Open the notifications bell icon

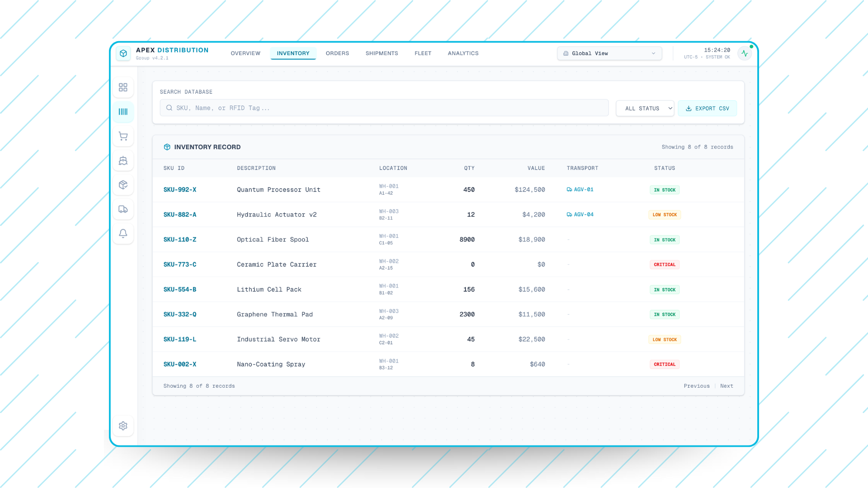click(x=123, y=234)
